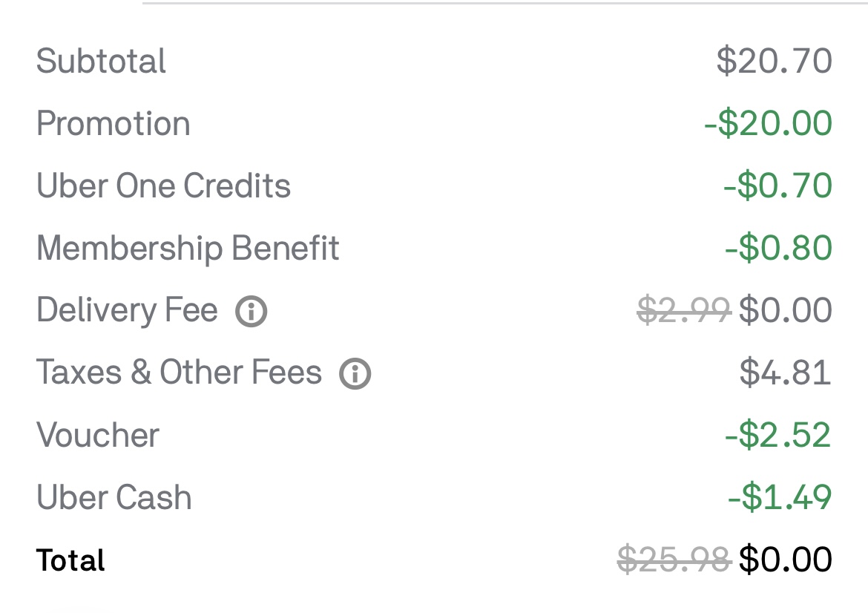This screenshot has width=868, height=613.
Task: Click the Delivery Fee label text
Action: [x=127, y=310]
